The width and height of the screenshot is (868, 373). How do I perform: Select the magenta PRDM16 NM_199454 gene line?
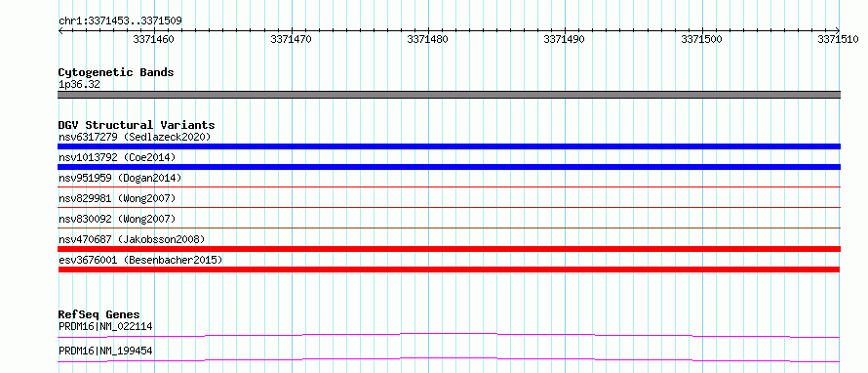tap(449, 359)
